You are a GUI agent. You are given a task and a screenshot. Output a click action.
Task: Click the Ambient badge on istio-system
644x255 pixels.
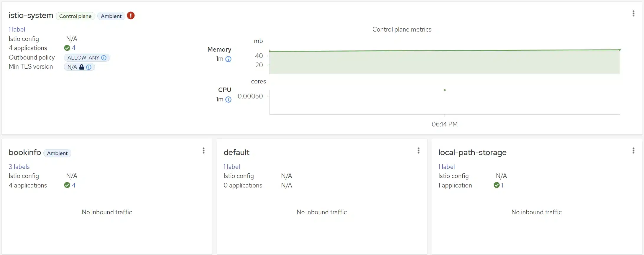(x=111, y=16)
